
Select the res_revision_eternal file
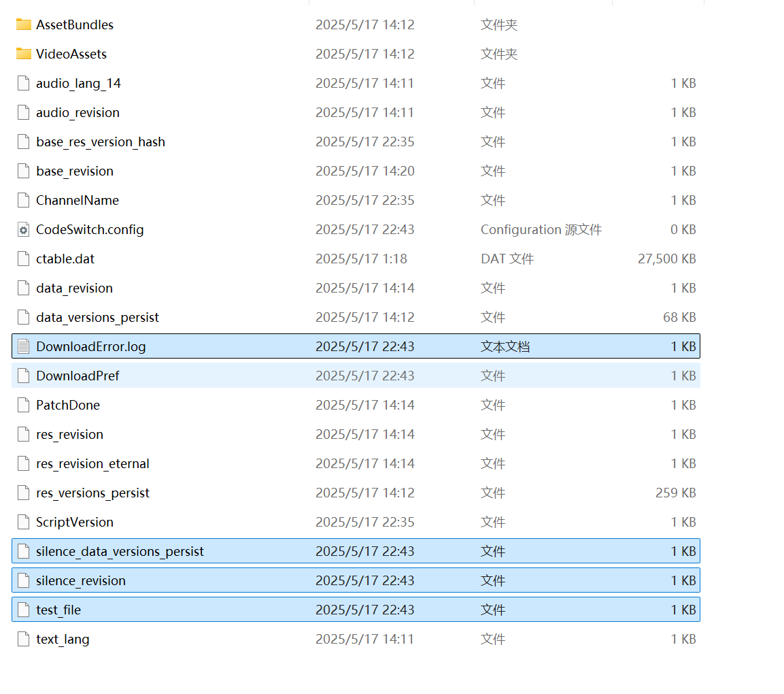92,463
